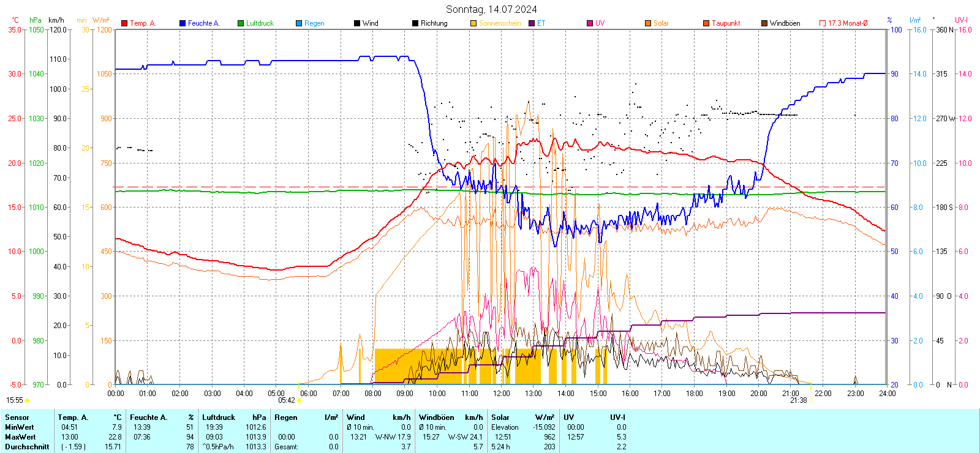
Task: Click the red Temp. A. legend swatch
Action: pyautogui.click(x=124, y=23)
